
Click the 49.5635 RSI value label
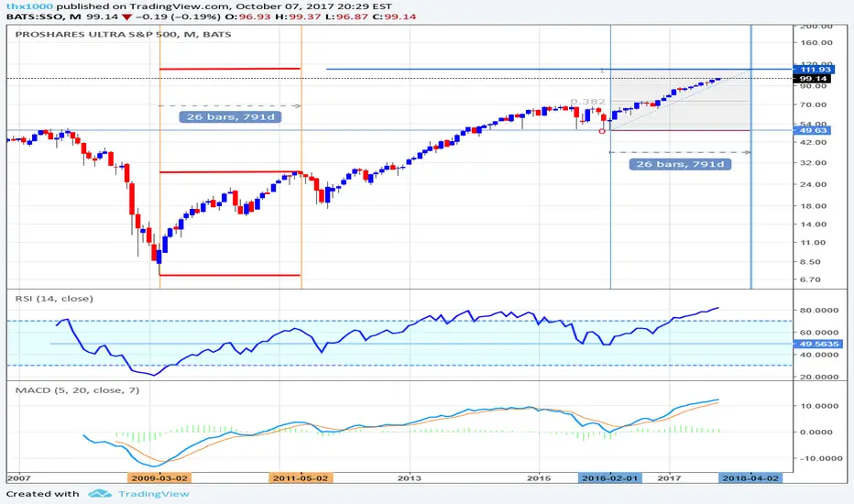click(818, 344)
